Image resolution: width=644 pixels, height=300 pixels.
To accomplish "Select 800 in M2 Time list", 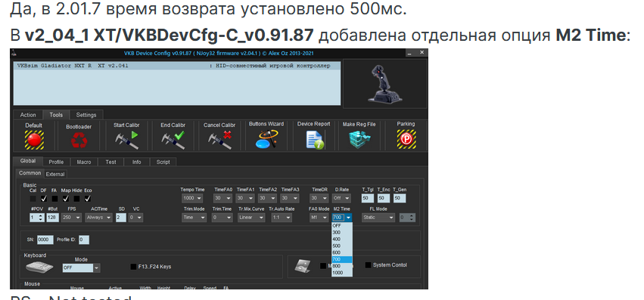I will [342, 266].
